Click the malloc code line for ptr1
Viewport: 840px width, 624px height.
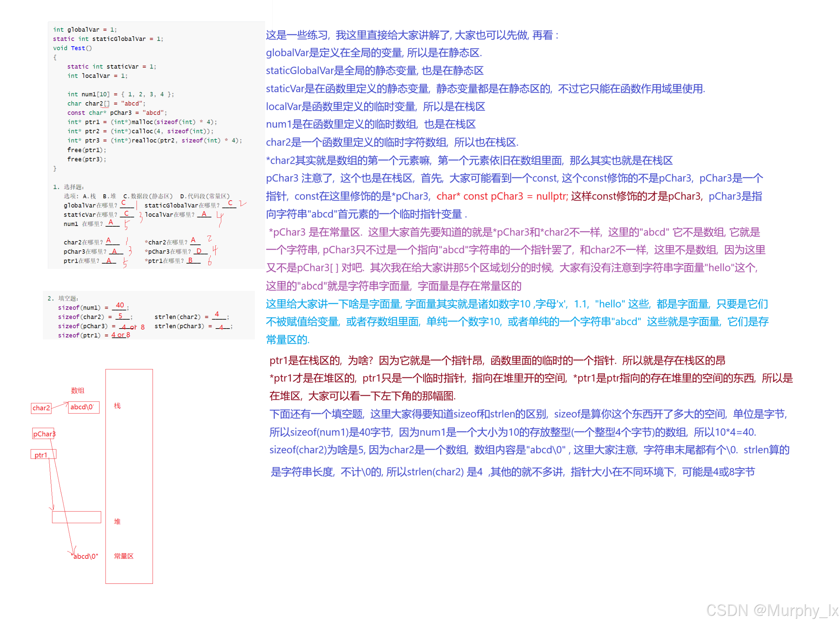pyautogui.click(x=142, y=122)
